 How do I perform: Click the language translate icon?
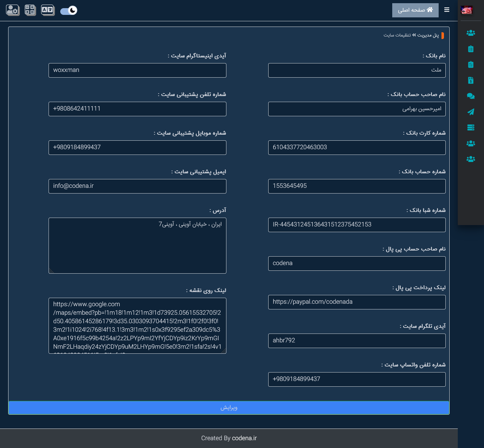click(x=47, y=10)
